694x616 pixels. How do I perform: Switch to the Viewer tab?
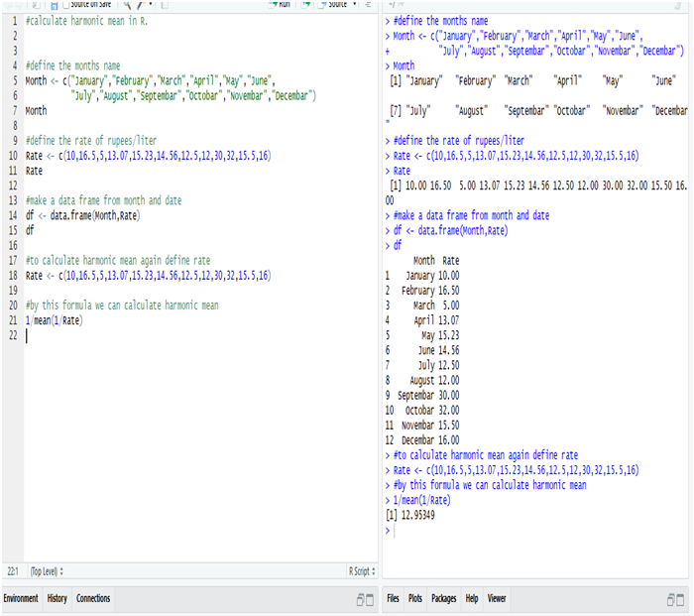pos(497,598)
